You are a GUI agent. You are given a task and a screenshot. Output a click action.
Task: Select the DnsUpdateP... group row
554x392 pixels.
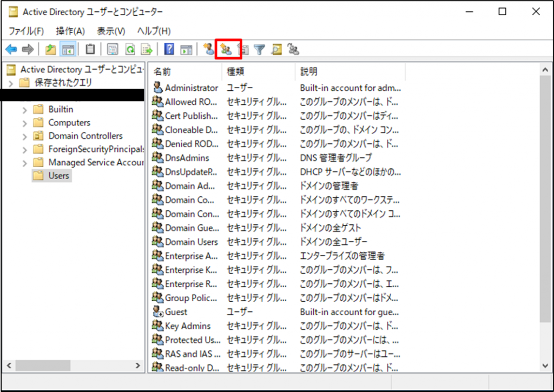276,171
